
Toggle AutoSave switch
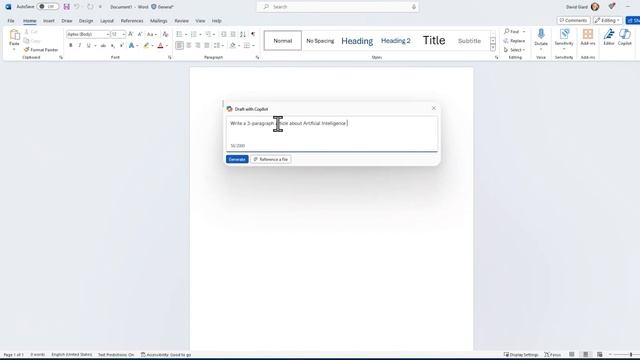(x=47, y=7)
